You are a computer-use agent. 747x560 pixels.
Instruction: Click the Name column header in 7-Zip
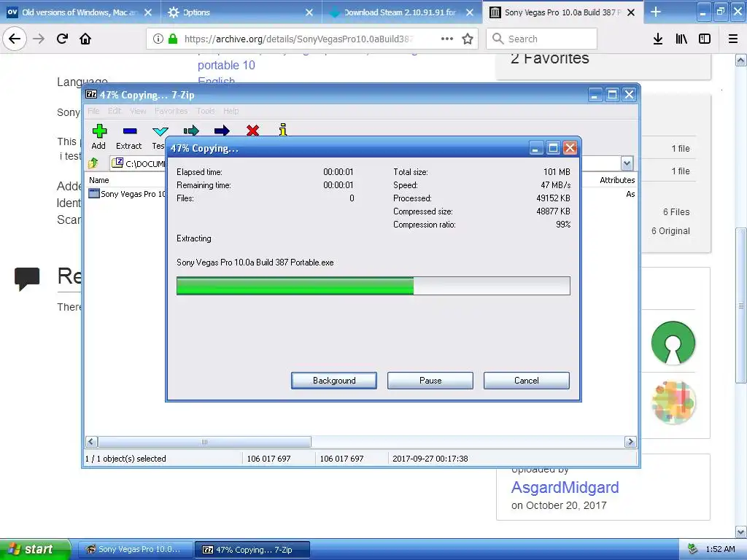coord(99,180)
